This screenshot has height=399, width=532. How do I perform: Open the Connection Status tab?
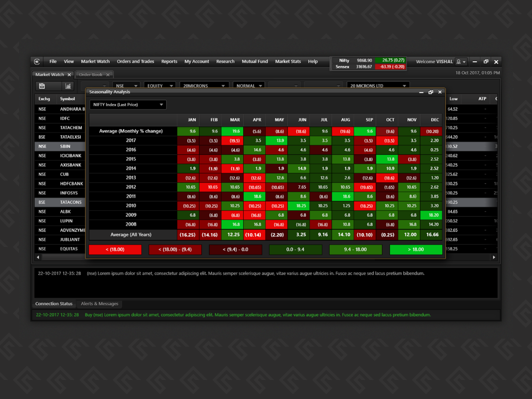point(54,304)
